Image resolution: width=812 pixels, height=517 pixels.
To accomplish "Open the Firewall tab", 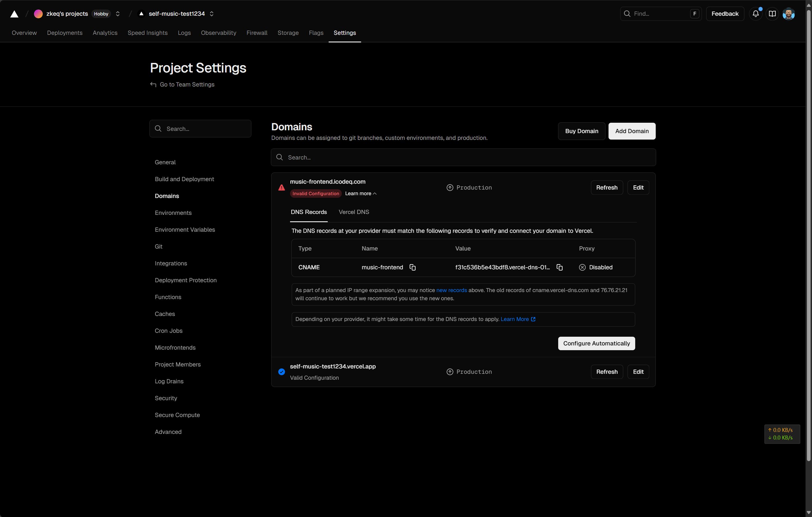I will coord(257,33).
